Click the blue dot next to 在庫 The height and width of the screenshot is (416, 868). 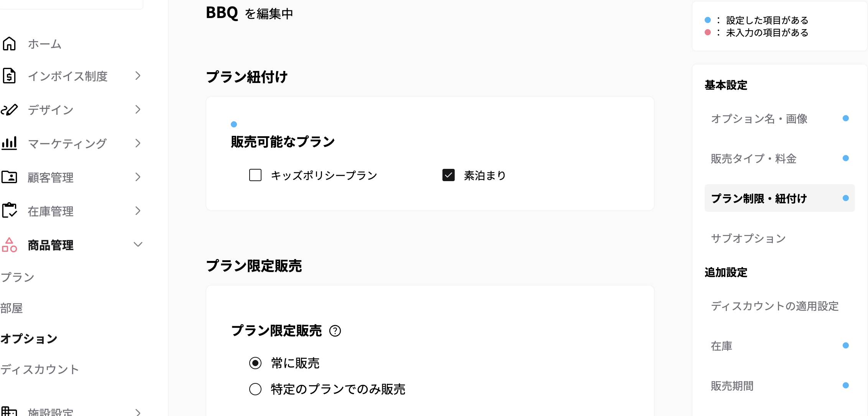click(x=845, y=346)
